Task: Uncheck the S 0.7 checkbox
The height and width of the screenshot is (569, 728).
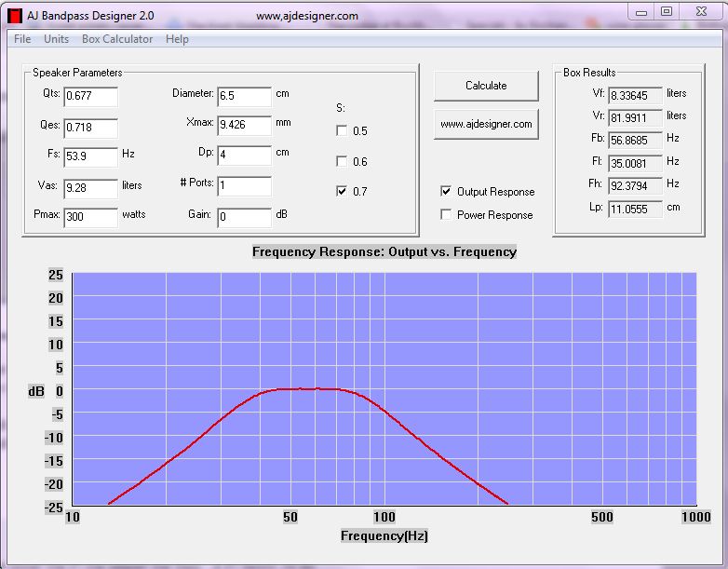Action: point(342,191)
